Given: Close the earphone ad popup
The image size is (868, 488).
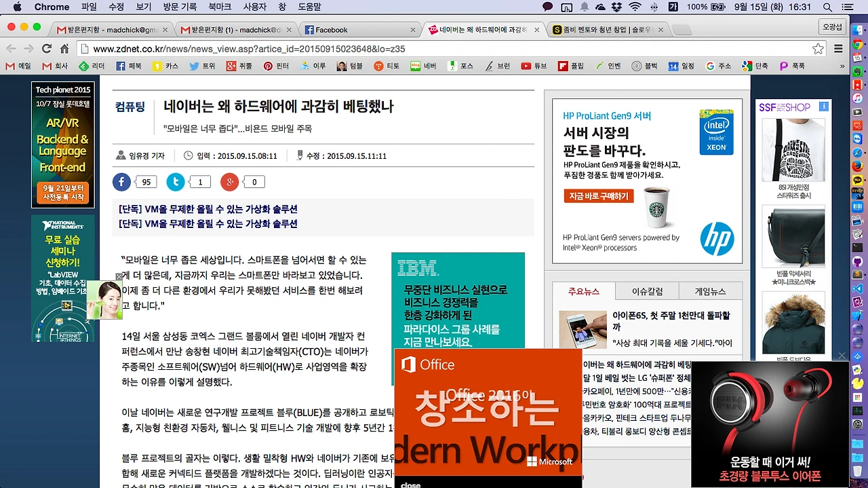Looking at the screenshot, I should [x=842, y=356].
